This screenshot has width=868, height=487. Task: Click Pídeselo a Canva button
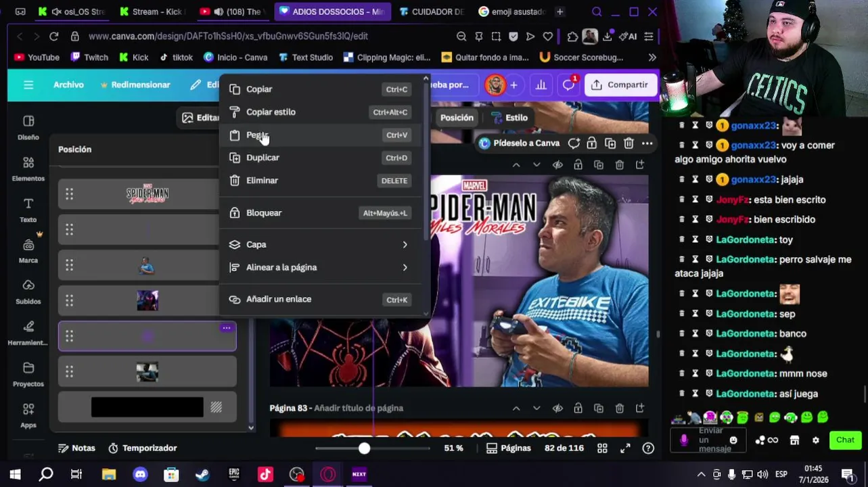click(x=519, y=143)
